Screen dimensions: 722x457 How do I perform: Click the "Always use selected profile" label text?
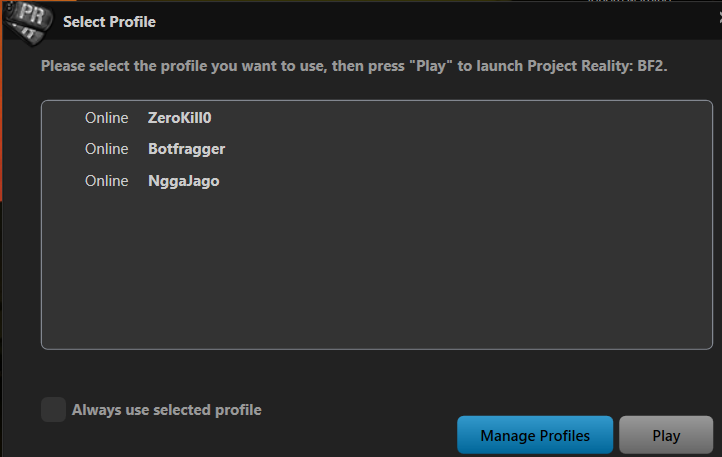point(166,409)
